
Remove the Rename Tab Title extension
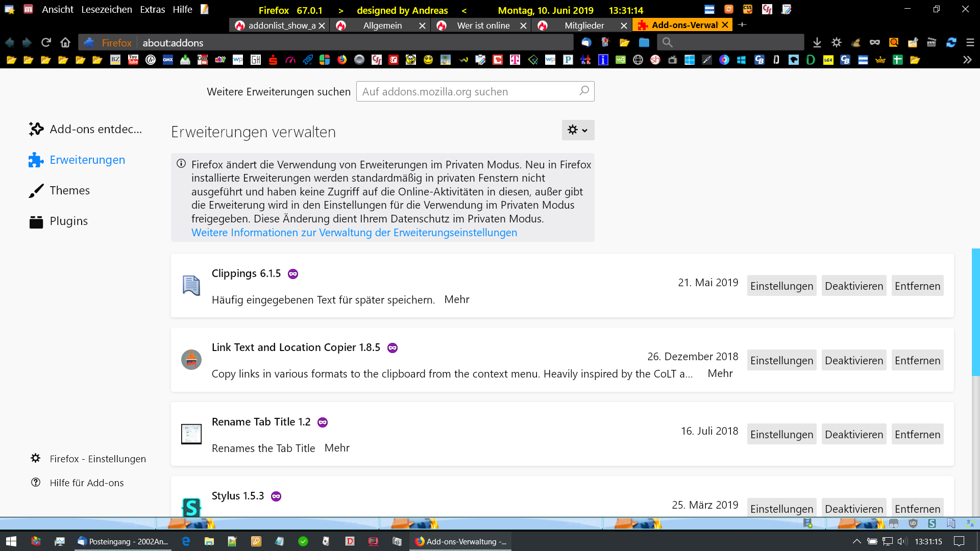(x=917, y=434)
